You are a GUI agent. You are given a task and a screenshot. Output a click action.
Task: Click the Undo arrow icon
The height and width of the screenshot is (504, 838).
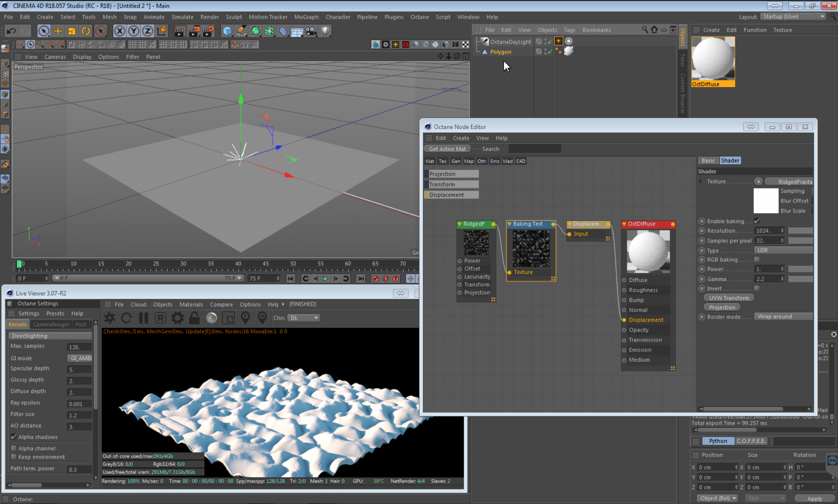pyautogui.click(x=11, y=31)
